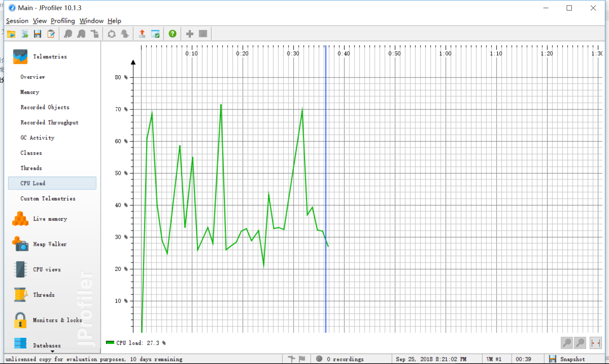
Task: Open the Session menu
Action: 17,21
